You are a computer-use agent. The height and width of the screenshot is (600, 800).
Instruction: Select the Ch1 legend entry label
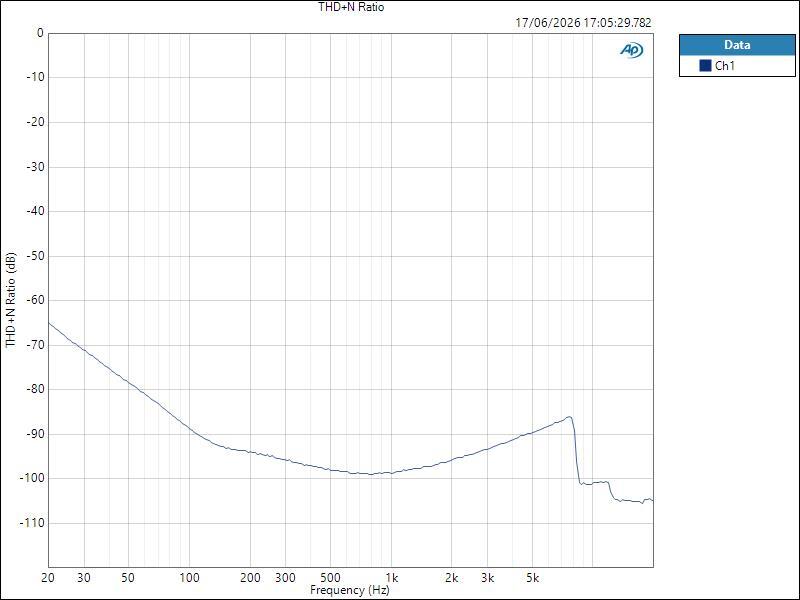click(724, 65)
